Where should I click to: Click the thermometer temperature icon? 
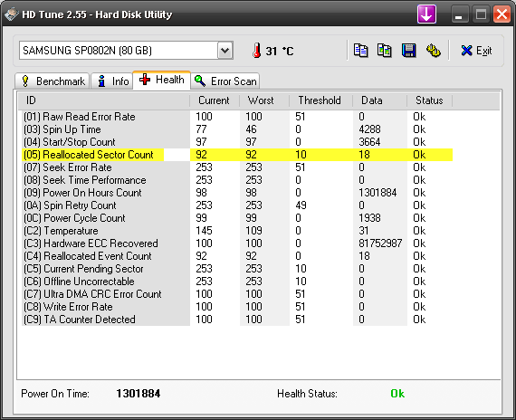[257, 51]
